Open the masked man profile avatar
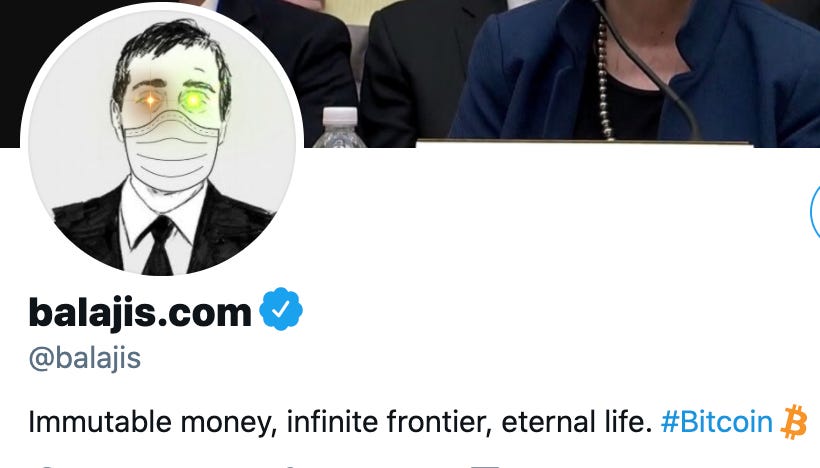 (x=162, y=140)
